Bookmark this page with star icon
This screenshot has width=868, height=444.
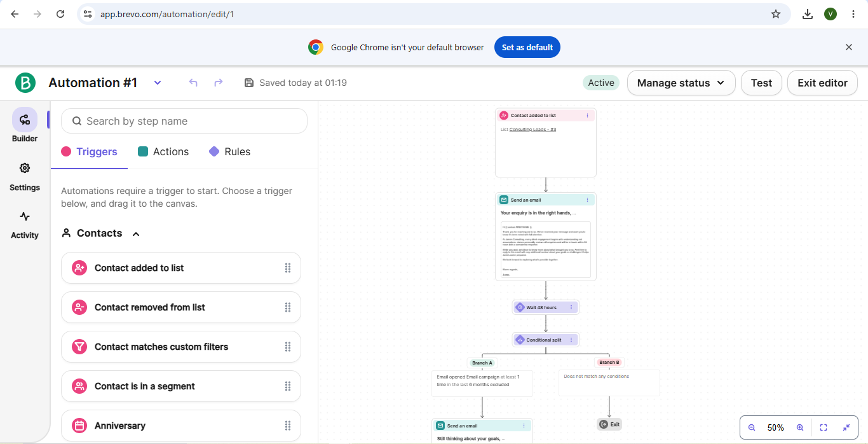click(776, 14)
